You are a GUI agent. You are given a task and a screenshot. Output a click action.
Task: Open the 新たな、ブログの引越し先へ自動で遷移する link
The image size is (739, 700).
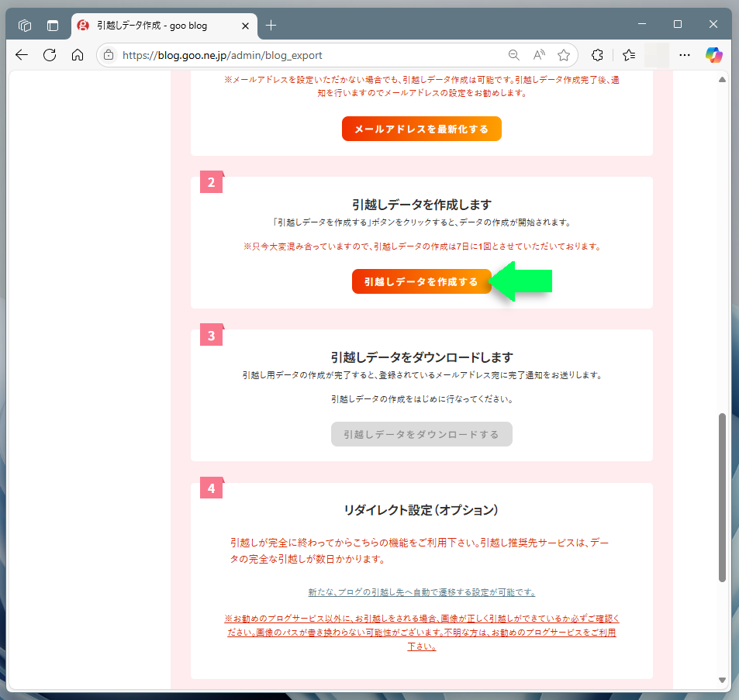421,592
